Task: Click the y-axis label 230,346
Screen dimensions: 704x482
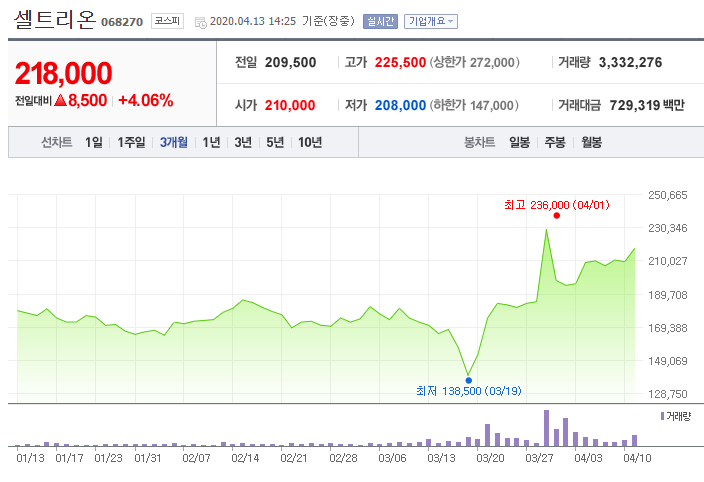Action: pyautogui.click(x=668, y=228)
